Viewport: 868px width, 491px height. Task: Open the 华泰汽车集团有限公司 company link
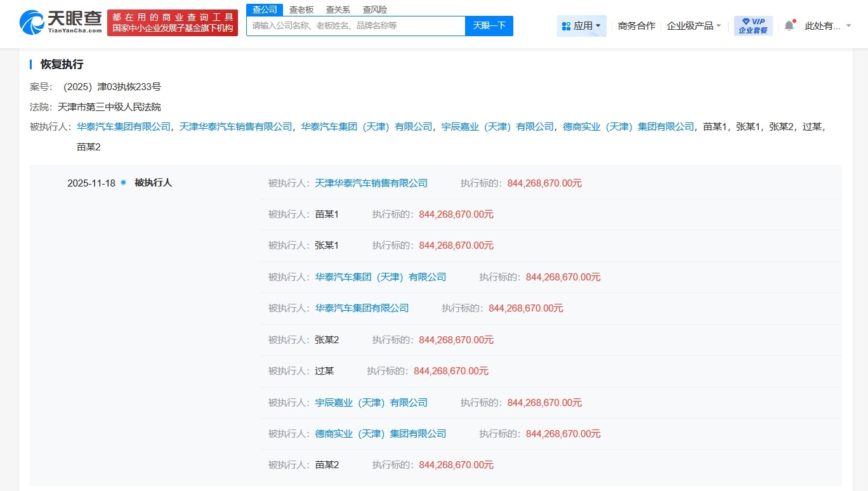point(124,126)
